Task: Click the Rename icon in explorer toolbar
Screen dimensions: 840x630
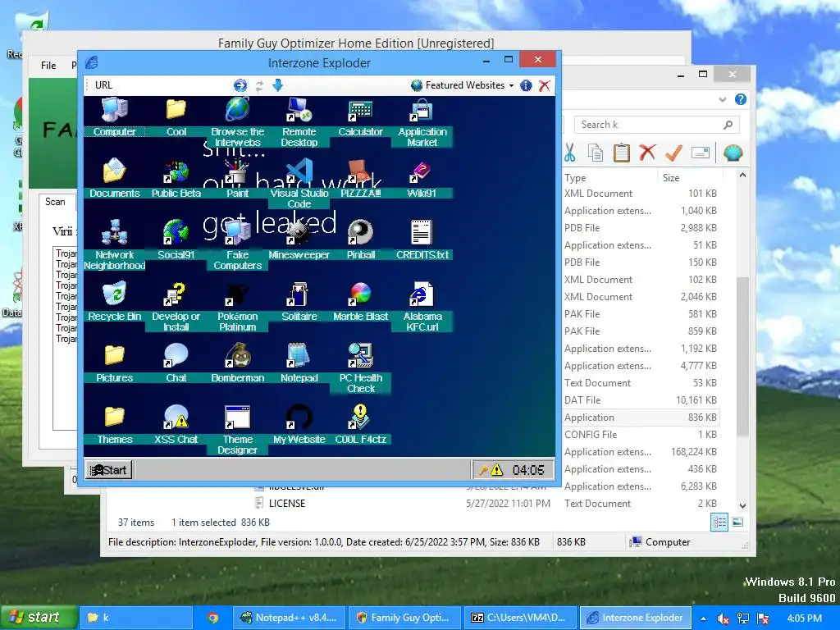Action: 701,153
